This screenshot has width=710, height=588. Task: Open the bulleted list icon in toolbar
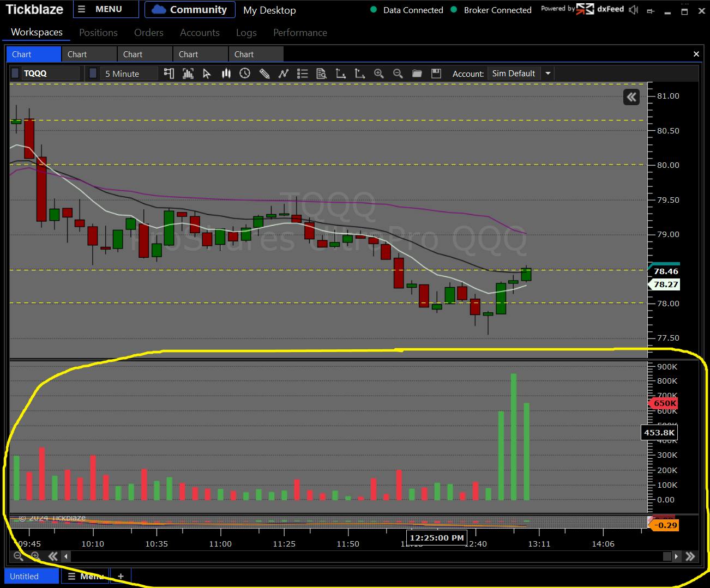click(303, 74)
